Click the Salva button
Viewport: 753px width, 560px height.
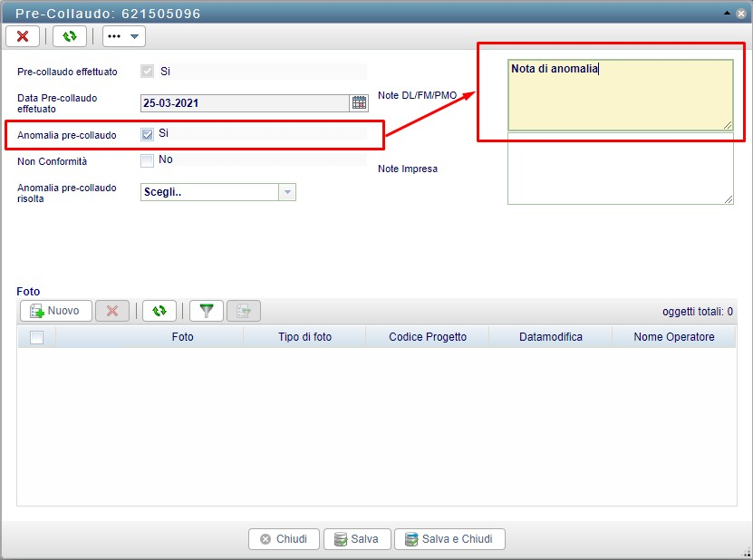[x=356, y=539]
